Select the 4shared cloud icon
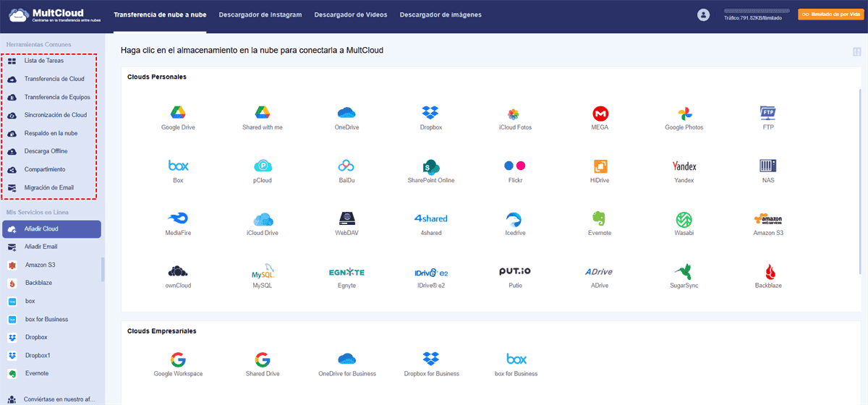The image size is (868, 405). tap(431, 223)
